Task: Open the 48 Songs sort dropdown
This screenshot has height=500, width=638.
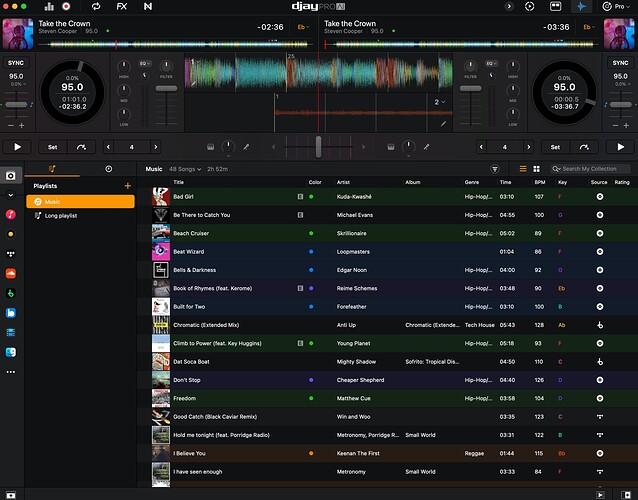Action: coord(185,169)
